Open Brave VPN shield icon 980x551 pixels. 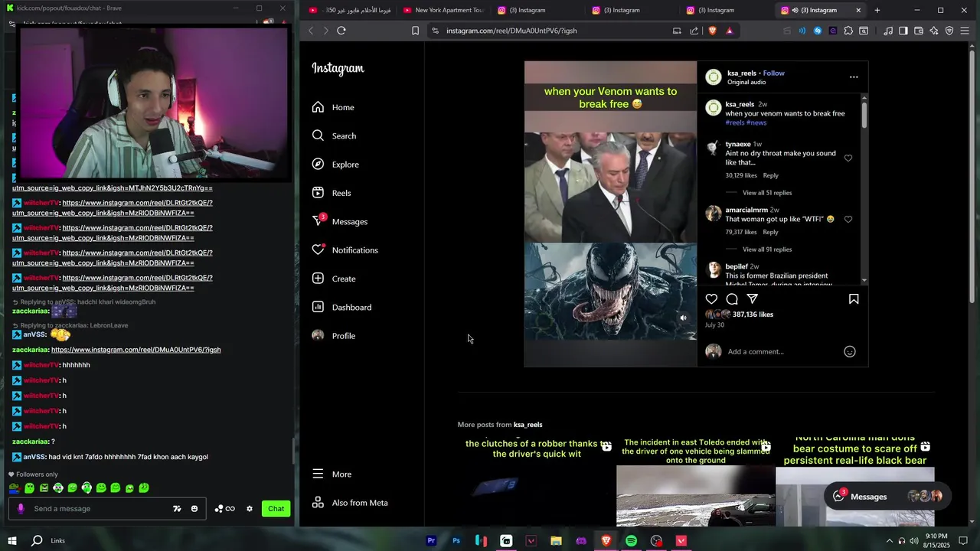949,31
